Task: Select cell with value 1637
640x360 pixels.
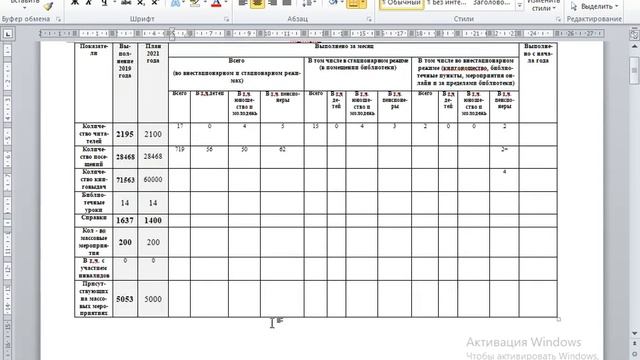Action: click(125, 220)
